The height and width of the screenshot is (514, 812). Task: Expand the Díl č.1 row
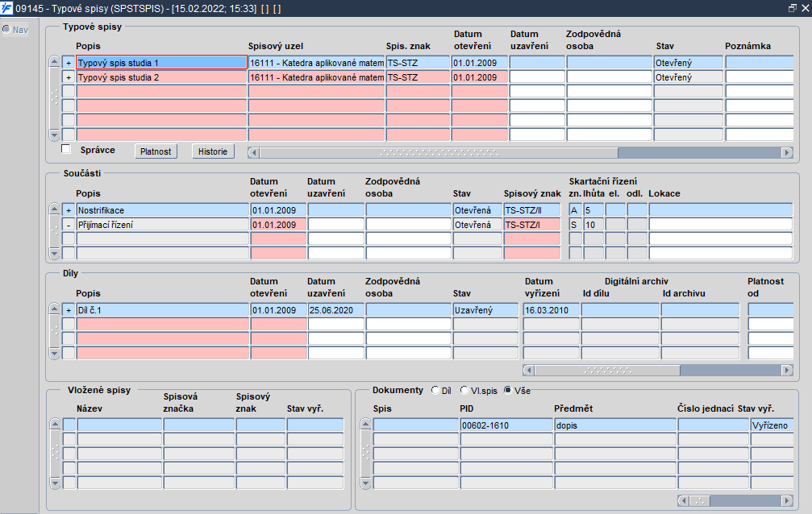(69, 310)
